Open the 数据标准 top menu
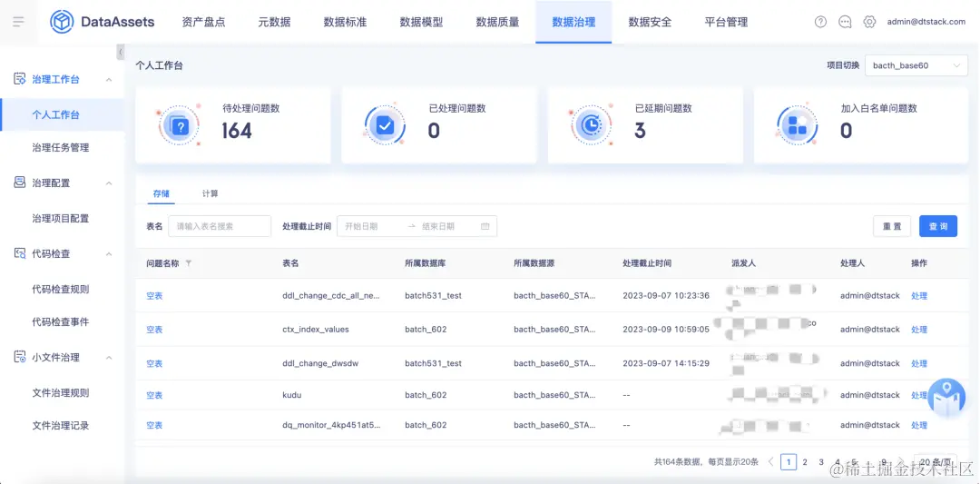 pyautogui.click(x=345, y=22)
